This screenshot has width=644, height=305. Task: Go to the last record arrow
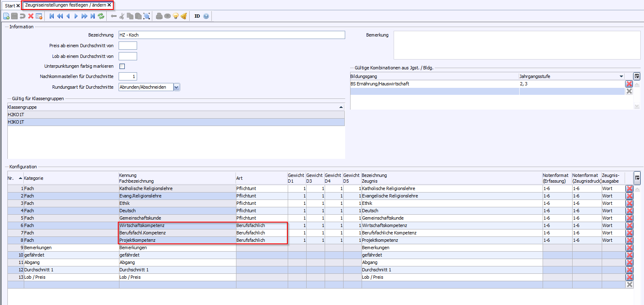(93, 16)
